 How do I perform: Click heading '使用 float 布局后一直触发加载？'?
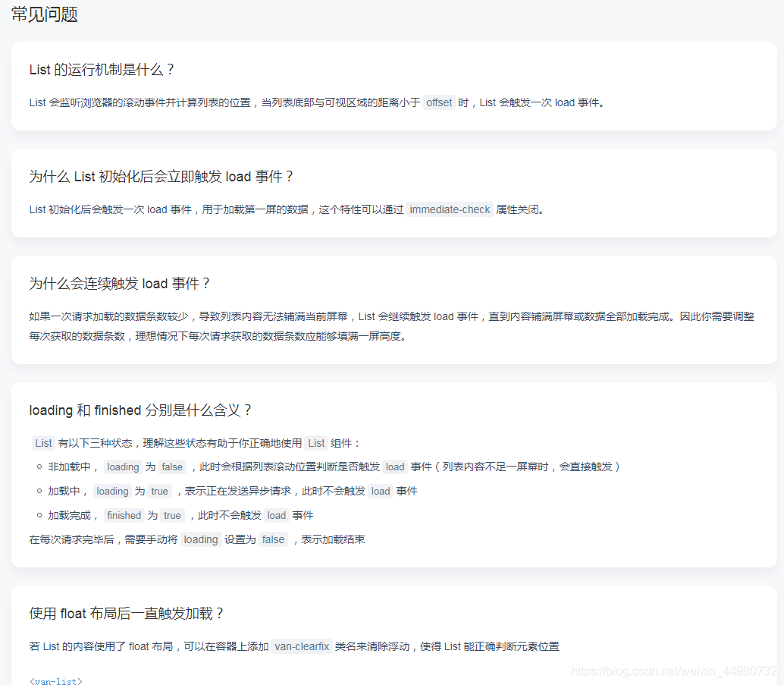tap(127, 614)
